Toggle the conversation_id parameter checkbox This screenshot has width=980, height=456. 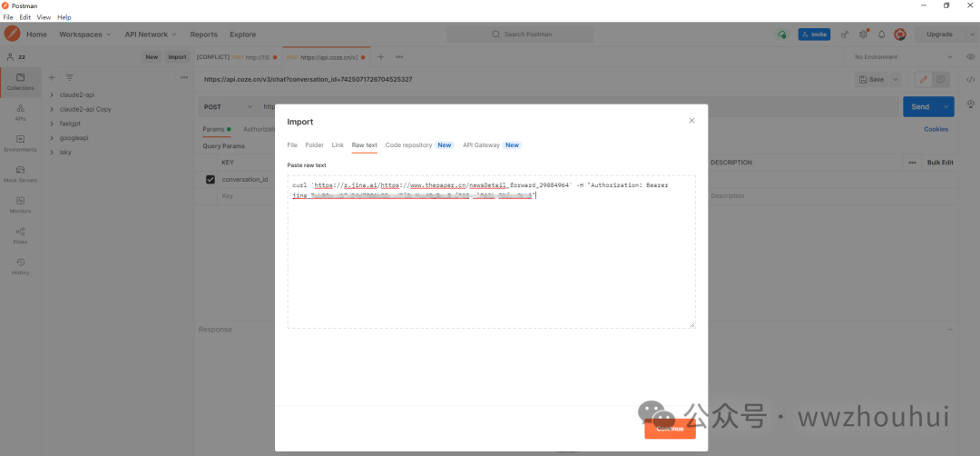(x=211, y=179)
